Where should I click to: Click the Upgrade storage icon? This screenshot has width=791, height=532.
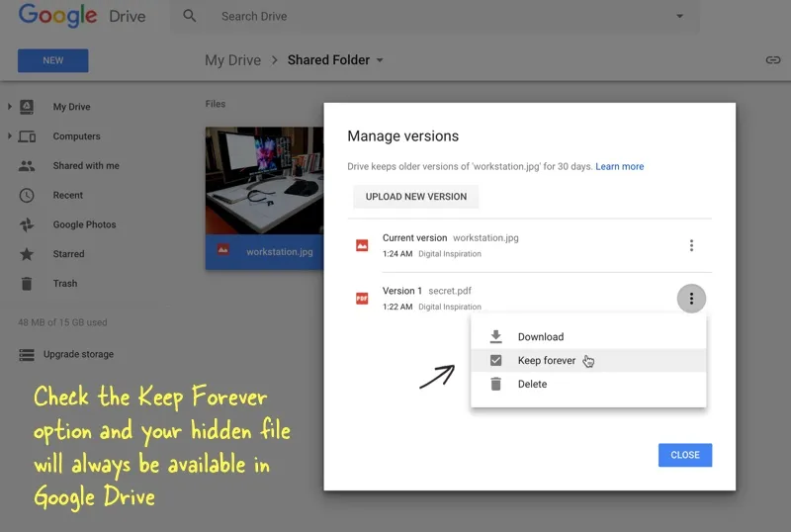pyautogui.click(x=27, y=355)
